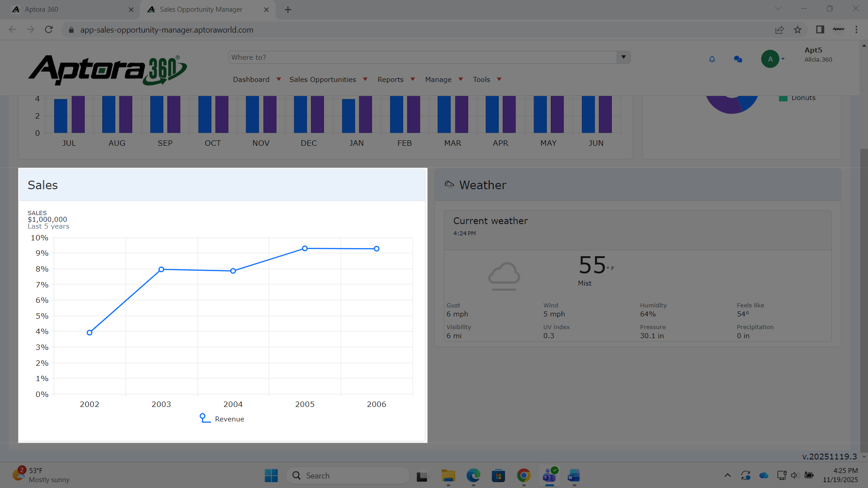Viewport: 868px width, 488px height.
Task: Open the Reports dropdown menu
Action: [396, 80]
